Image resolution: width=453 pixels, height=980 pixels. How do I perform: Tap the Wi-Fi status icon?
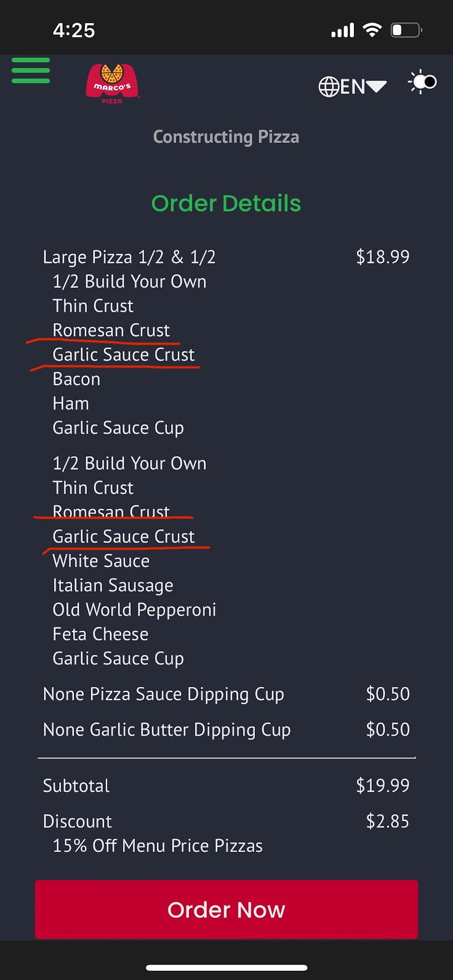pos(372,30)
